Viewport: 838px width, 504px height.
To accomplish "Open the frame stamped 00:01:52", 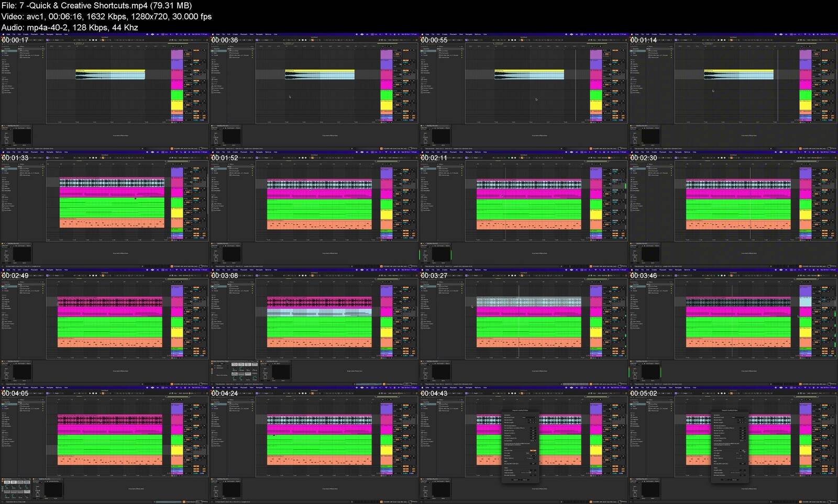I will (x=314, y=209).
